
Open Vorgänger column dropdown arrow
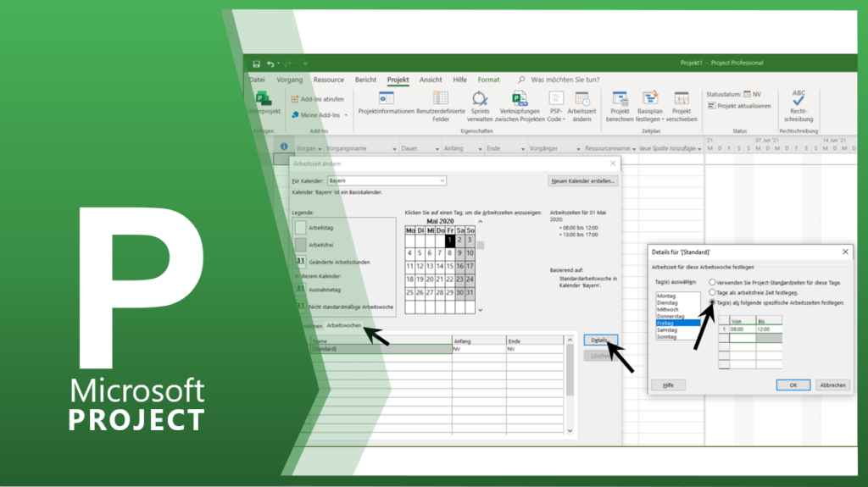tap(578, 149)
